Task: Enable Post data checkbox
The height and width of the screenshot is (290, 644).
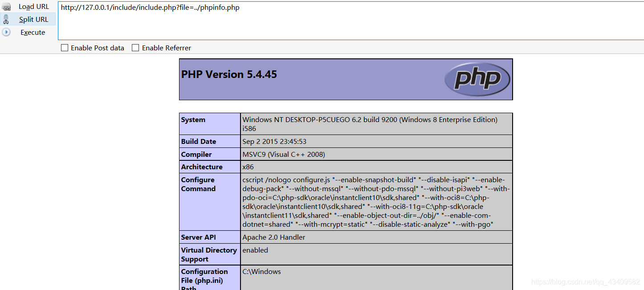Action: click(65, 48)
